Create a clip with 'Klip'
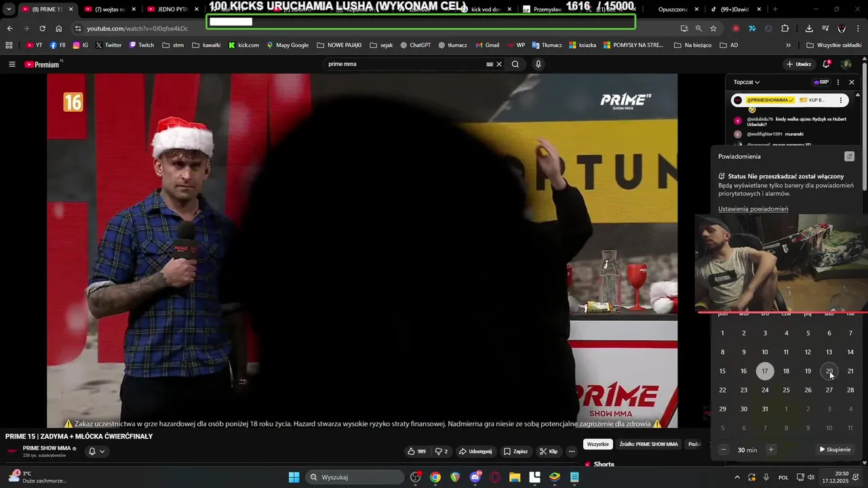This screenshot has width=868, height=488. 549,451
